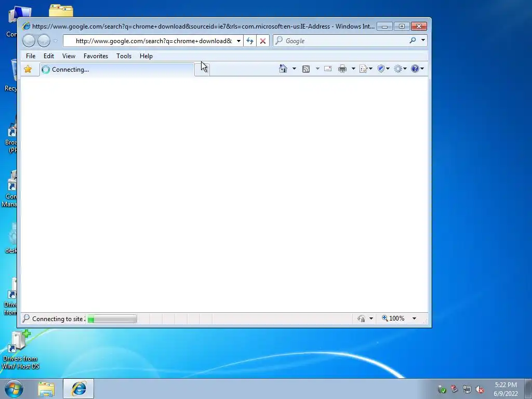
Task: Expand the Home dropdown arrow
Action: [294, 69]
